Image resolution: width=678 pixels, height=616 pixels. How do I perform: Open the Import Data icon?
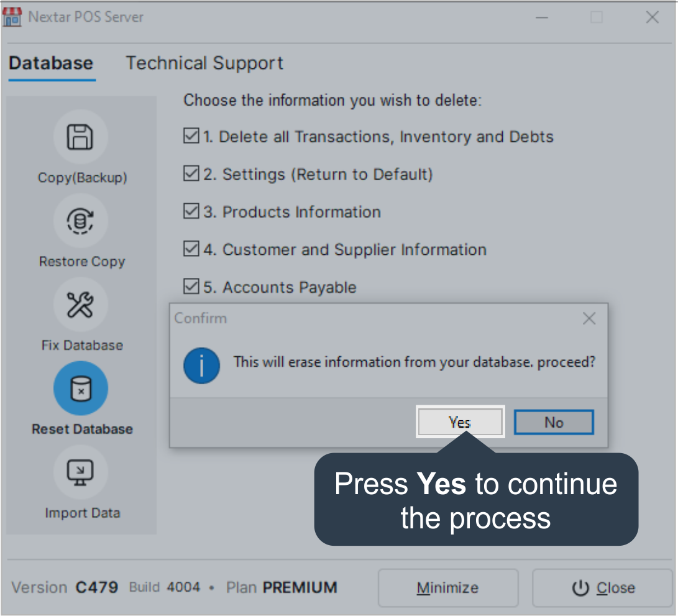pyautogui.click(x=81, y=472)
